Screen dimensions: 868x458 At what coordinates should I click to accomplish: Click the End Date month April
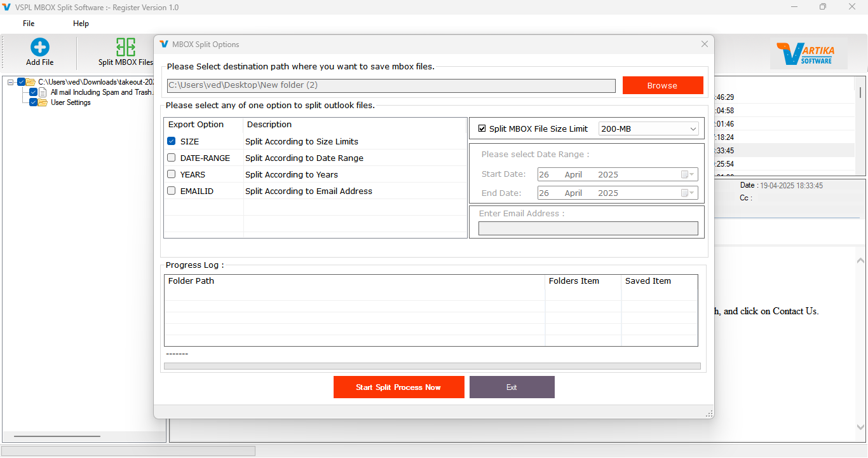pyautogui.click(x=573, y=193)
